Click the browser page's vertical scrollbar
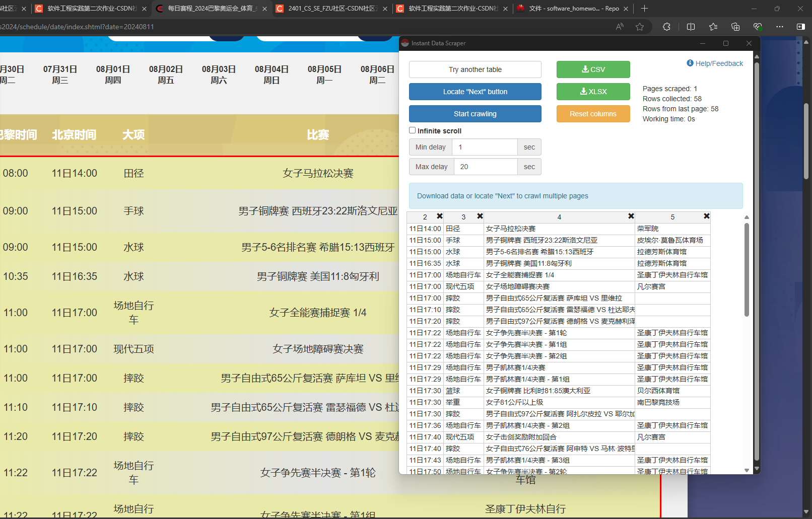The height and width of the screenshot is (519, 812). [x=806, y=141]
